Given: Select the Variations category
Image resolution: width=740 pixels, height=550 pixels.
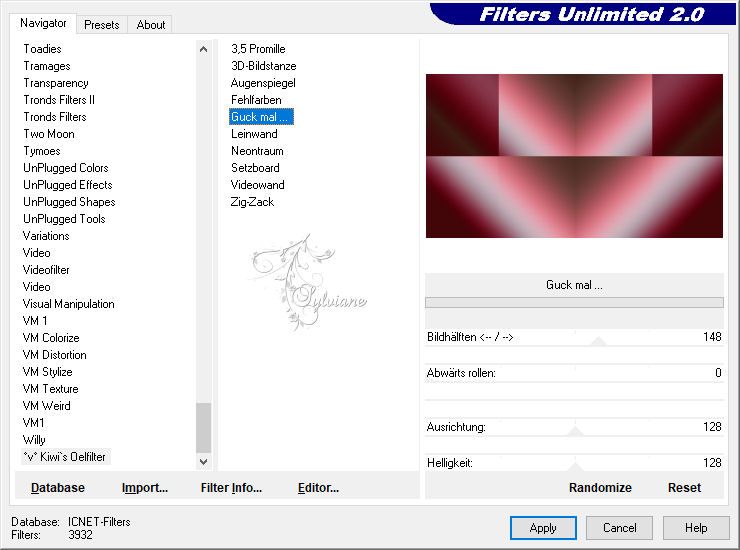Looking at the screenshot, I should (x=46, y=236).
